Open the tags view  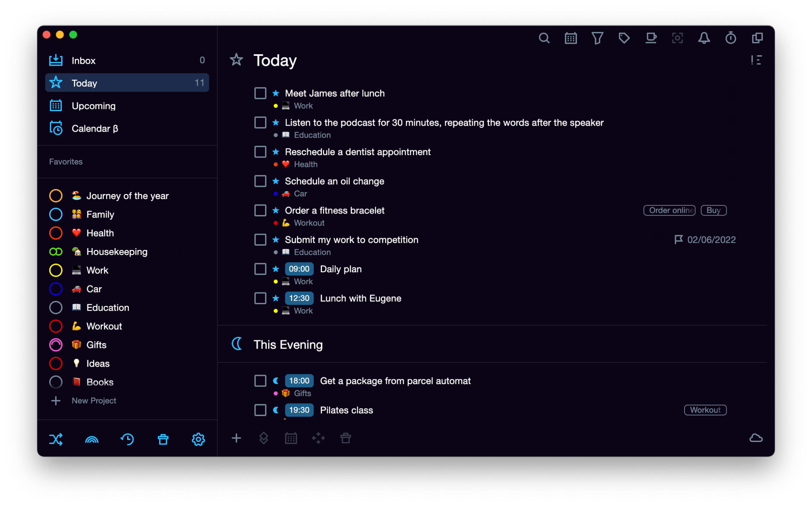pyautogui.click(x=623, y=38)
